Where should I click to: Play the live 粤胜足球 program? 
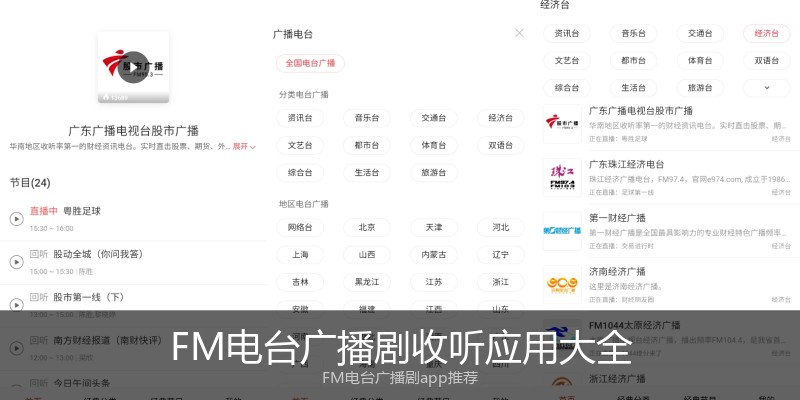pyautogui.click(x=16, y=219)
